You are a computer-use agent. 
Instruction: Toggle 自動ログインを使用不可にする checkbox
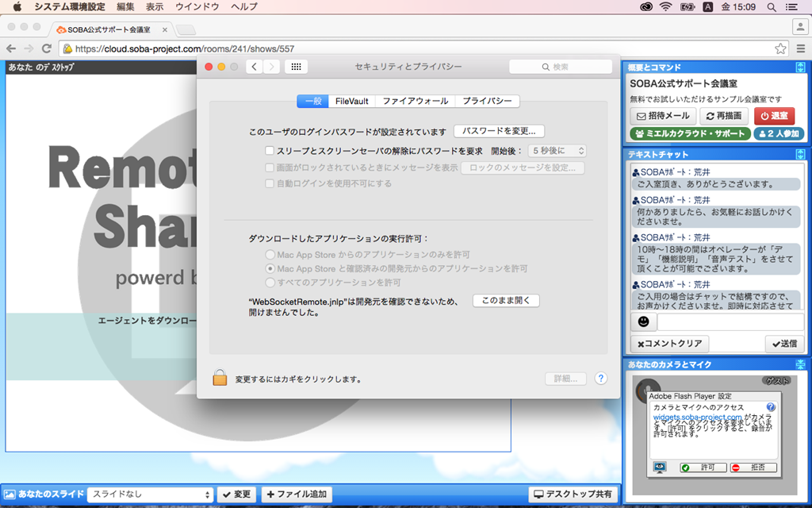(x=270, y=183)
